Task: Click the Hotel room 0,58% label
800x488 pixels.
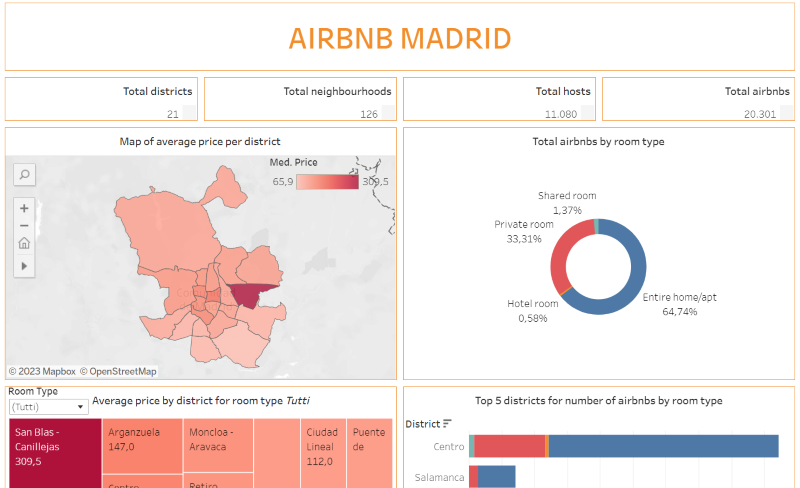Action: click(533, 311)
